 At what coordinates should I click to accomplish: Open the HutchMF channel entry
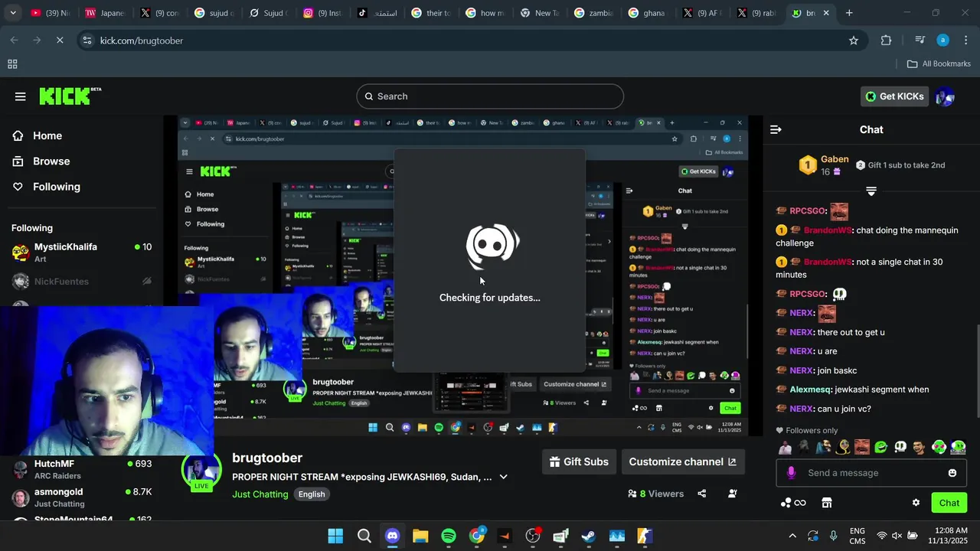point(81,469)
